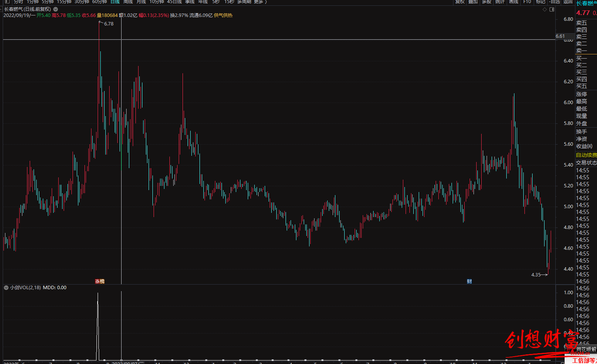Viewport: 597px width, 364px height.
Task: Click the 额1.02亿 turnover value in the header
Action: coord(128,15)
